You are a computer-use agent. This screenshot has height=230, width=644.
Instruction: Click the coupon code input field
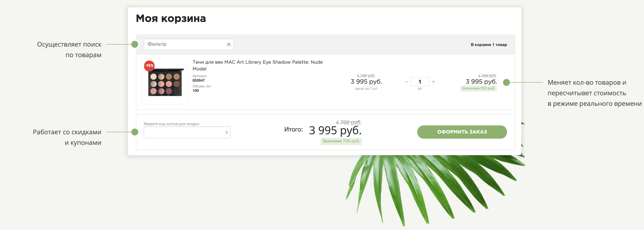184,132
